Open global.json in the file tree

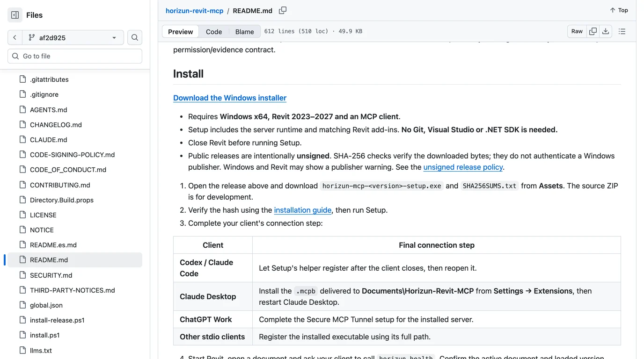click(75, 305)
